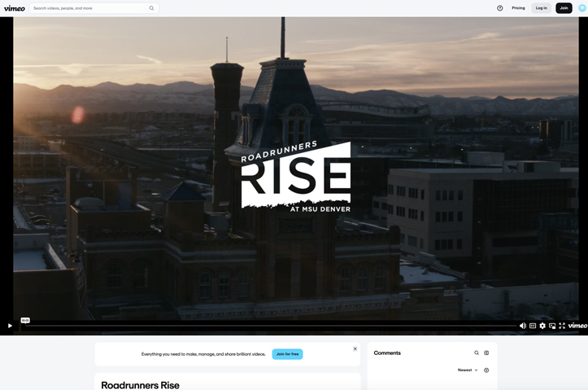Image resolution: width=588 pixels, height=390 pixels.
Task: Enable picture-in-picture mode
Action: coord(552,326)
